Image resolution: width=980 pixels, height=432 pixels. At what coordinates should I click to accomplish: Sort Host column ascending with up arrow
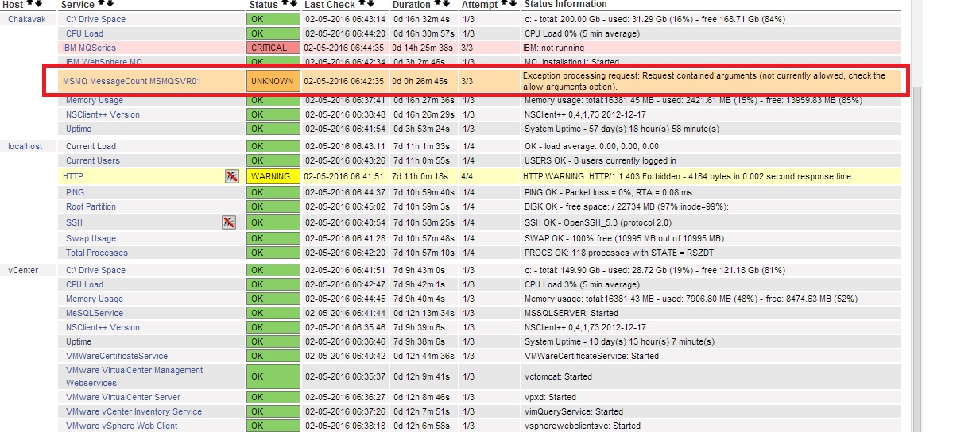click(x=29, y=4)
